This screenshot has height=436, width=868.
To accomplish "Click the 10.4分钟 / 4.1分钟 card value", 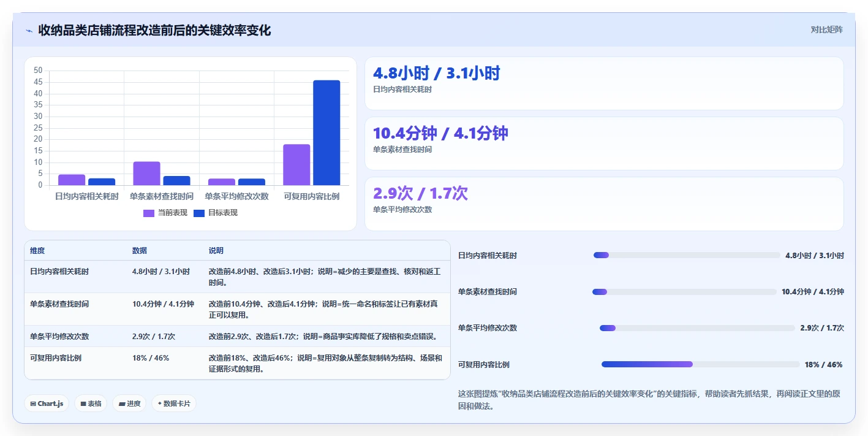I will point(440,134).
